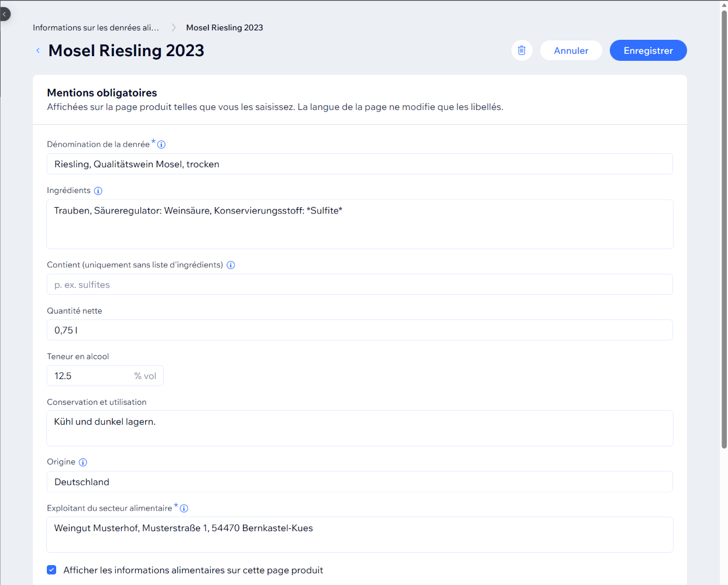Edit the Ingrédients text area

pos(360,224)
